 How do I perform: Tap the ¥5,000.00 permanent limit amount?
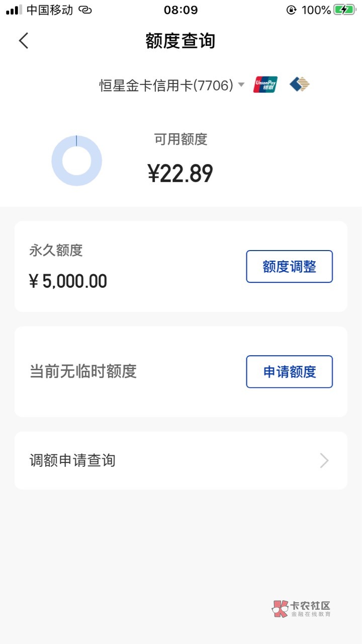68,281
